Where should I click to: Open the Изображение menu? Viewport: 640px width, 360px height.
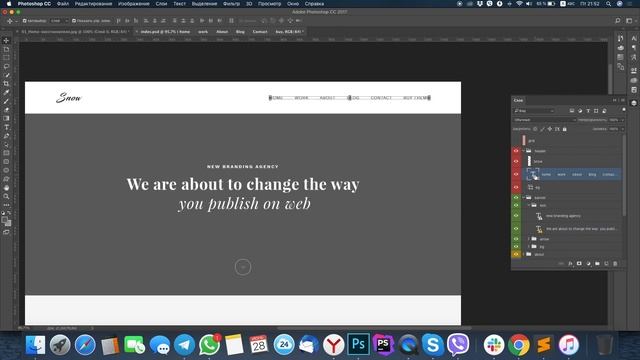(x=133, y=4)
